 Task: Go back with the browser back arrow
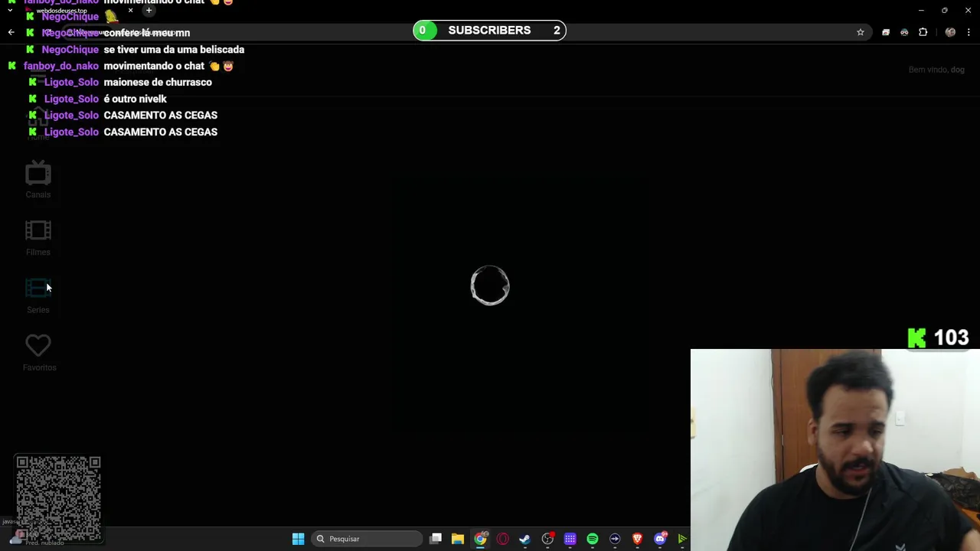click(11, 32)
